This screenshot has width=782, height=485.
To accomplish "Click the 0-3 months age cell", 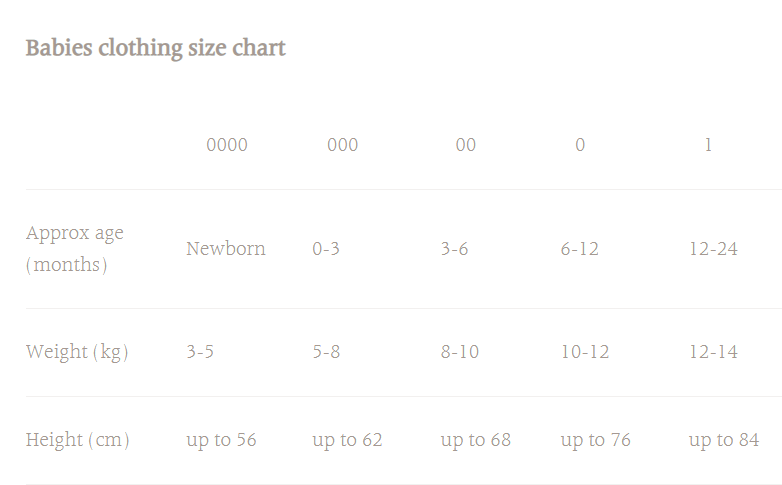I will tap(326, 249).
